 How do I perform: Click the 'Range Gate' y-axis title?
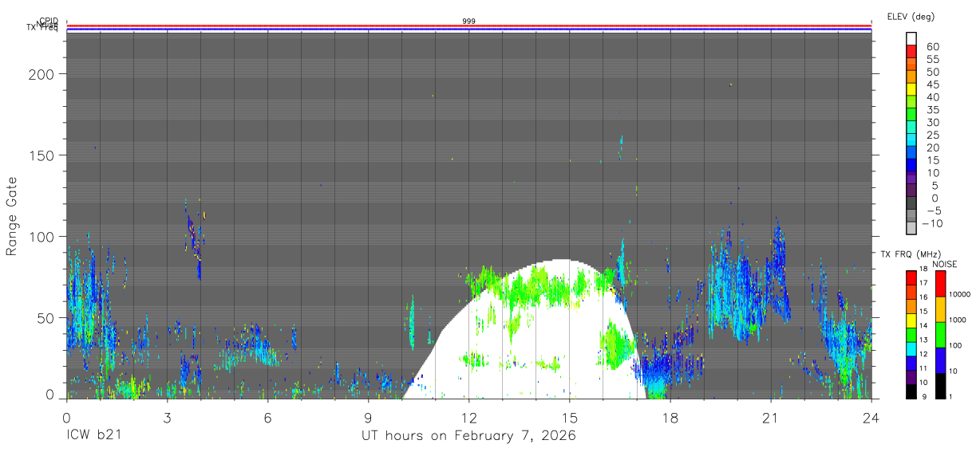click(12, 218)
